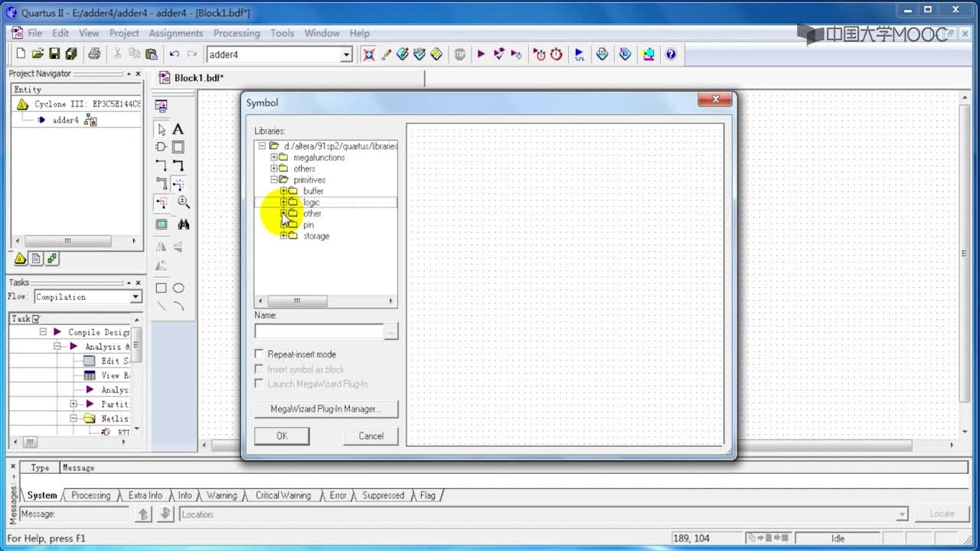Select the Orthogonal Bus tool

(178, 165)
